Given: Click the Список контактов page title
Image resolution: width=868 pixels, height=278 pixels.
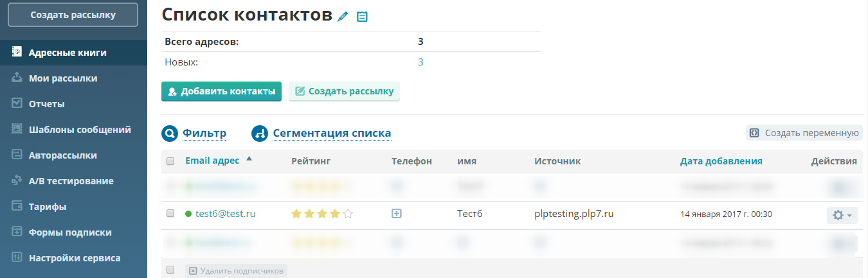Looking at the screenshot, I should 247,14.
